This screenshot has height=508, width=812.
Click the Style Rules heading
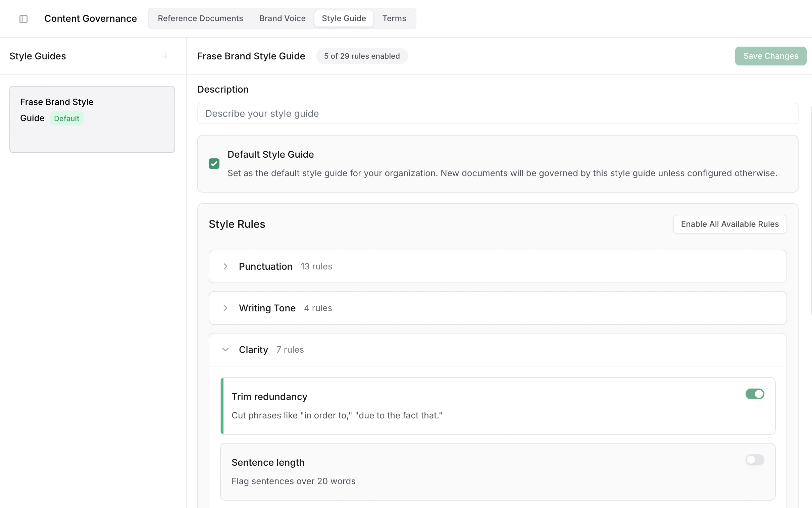237,224
